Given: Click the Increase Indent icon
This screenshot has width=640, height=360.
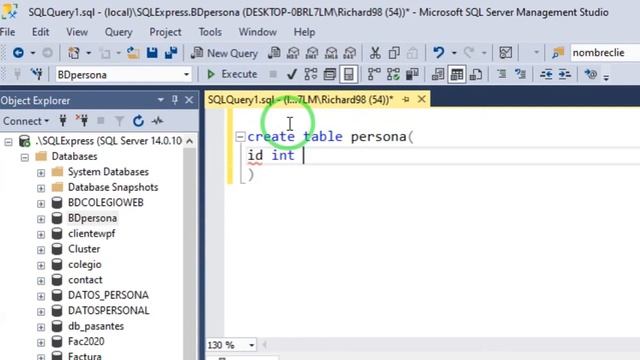Looking at the screenshot, I should tap(565, 74).
